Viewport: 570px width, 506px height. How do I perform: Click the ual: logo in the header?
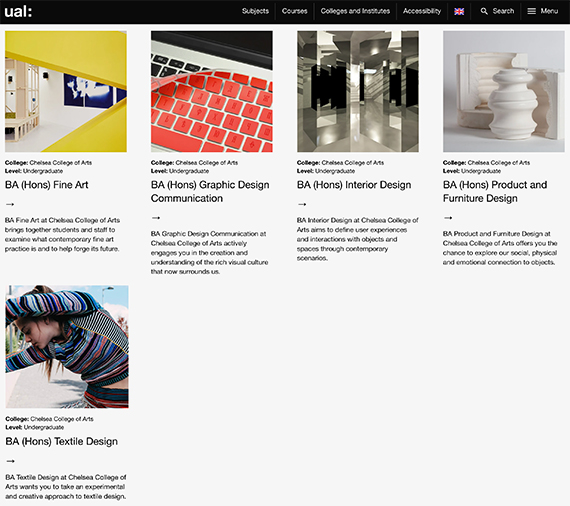pos(18,11)
